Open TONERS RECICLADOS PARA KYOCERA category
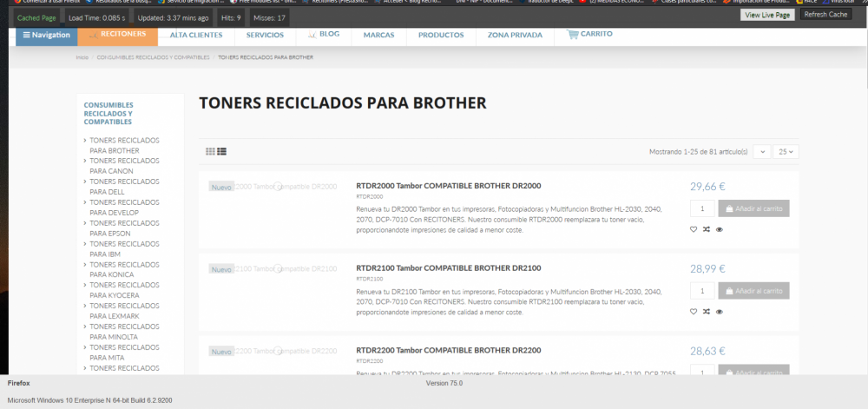The image size is (868, 409). (x=124, y=290)
